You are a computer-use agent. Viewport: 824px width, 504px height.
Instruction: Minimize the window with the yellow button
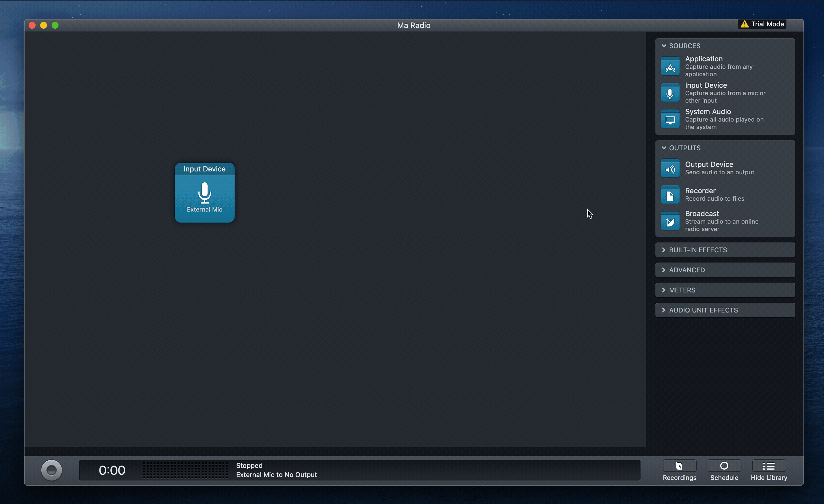(x=44, y=26)
